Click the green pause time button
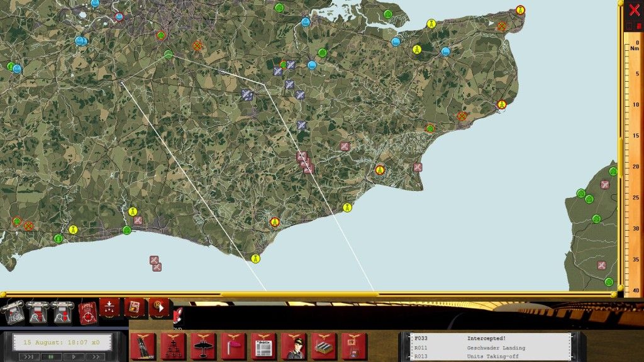This screenshot has height=362, width=644. [51, 357]
